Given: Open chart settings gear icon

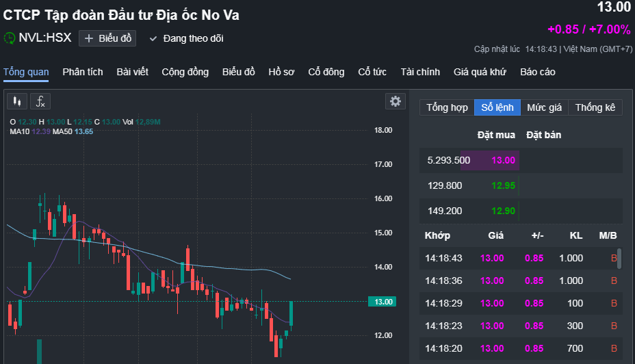Looking at the screenshot, I should (395, 101).
